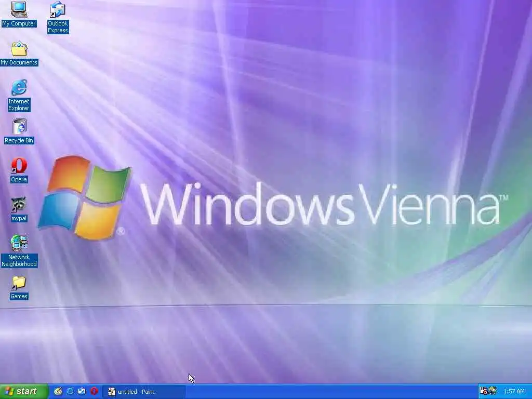Screen dimensions: 532x399
Task: Open the Start menu
Action: [x=24, y=392]
